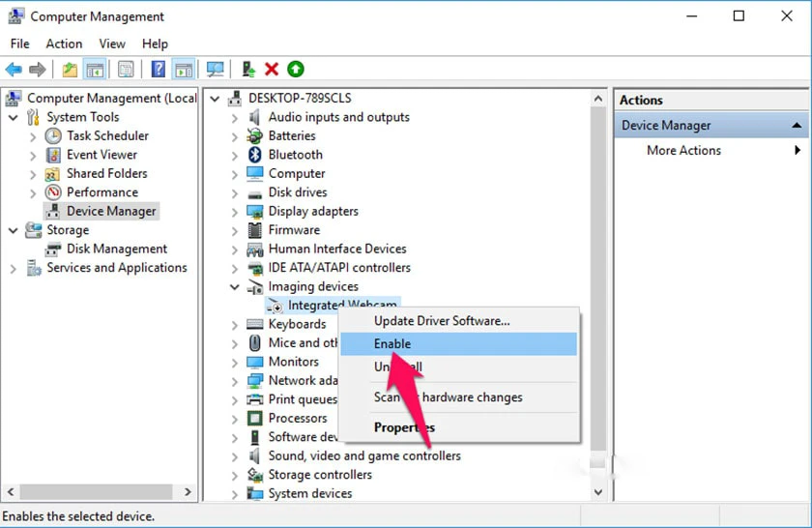Screen dimensions: 812x528
Task: Click the show/hide console tree icon
Action: [95, 69]
